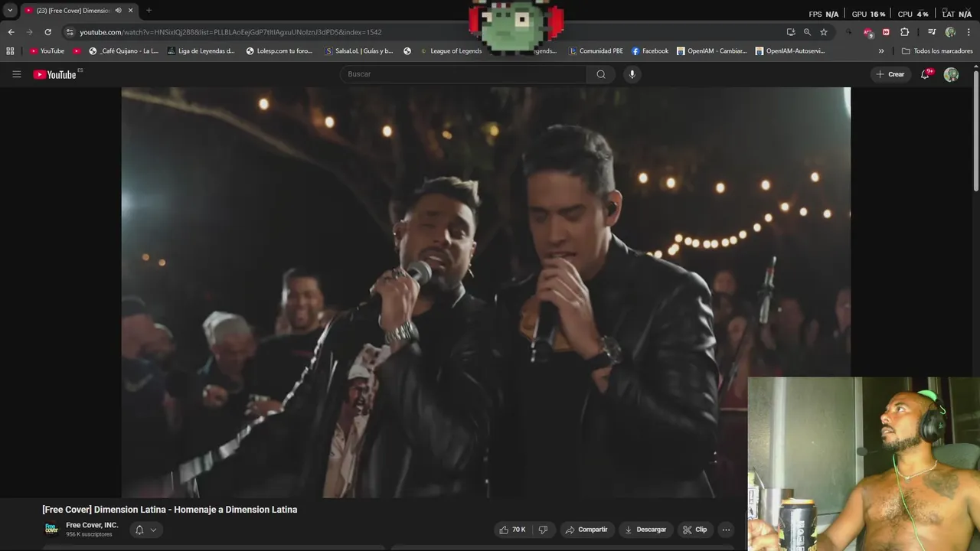Open the red adblock extension icon

pyautogui.click(x=867, y=32)
